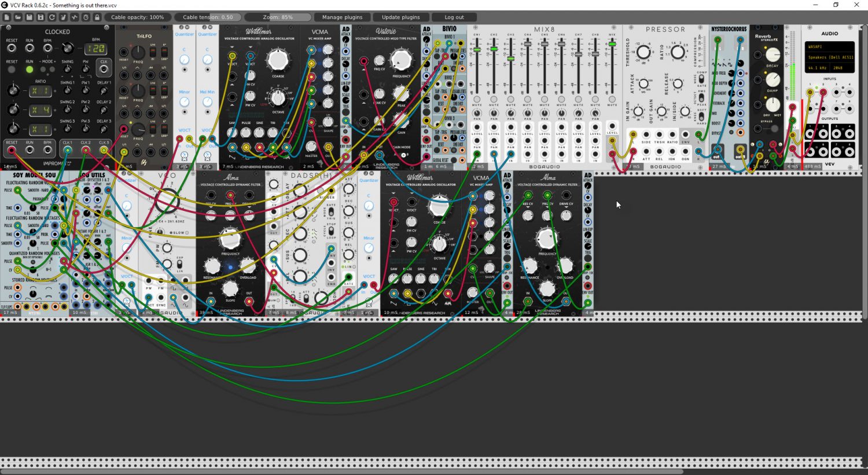The width and height of the screenshot is (868, 475).
Task: Click the Save As toolbar icon
Action: pos(41,17)
